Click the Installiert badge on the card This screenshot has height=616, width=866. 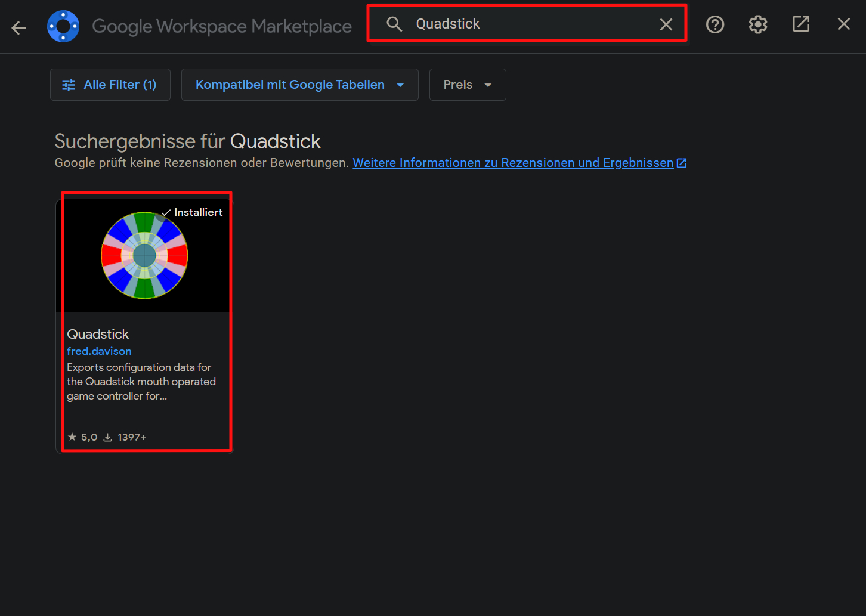(x=193, y=212)
